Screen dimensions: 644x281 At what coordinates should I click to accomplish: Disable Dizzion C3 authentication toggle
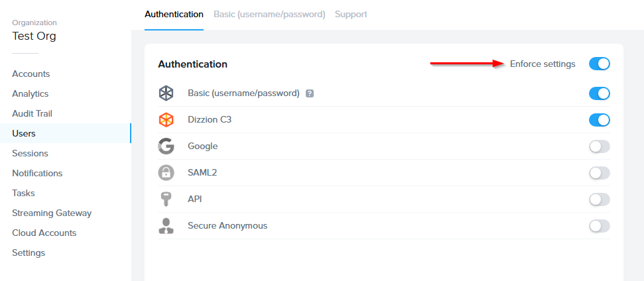click(x=599, y=120)
